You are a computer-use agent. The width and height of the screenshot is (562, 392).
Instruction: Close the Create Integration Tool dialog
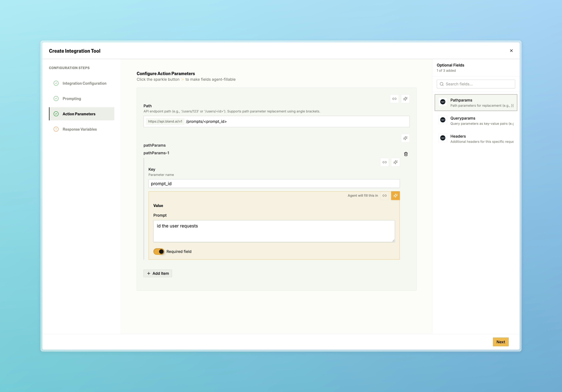pos(511,51)
